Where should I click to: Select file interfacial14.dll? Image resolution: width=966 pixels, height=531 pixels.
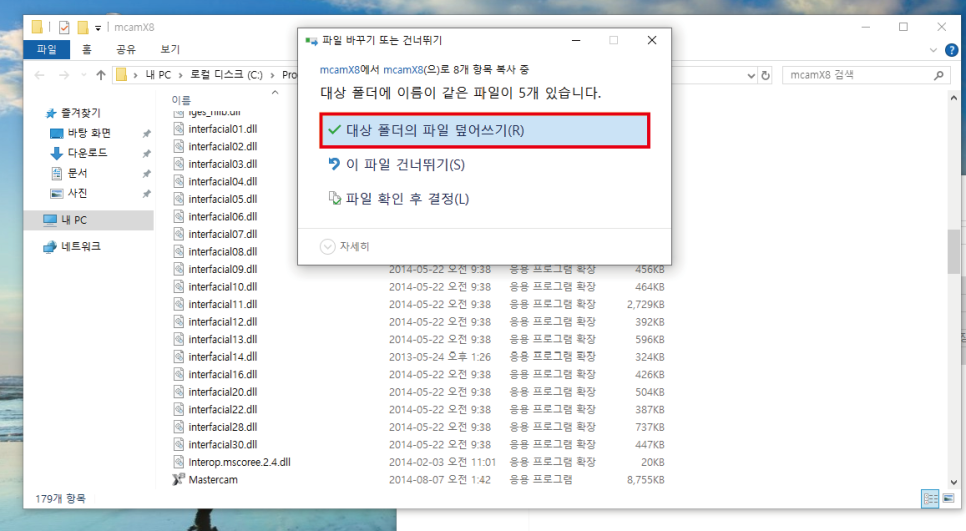click(x=223, y=357)
